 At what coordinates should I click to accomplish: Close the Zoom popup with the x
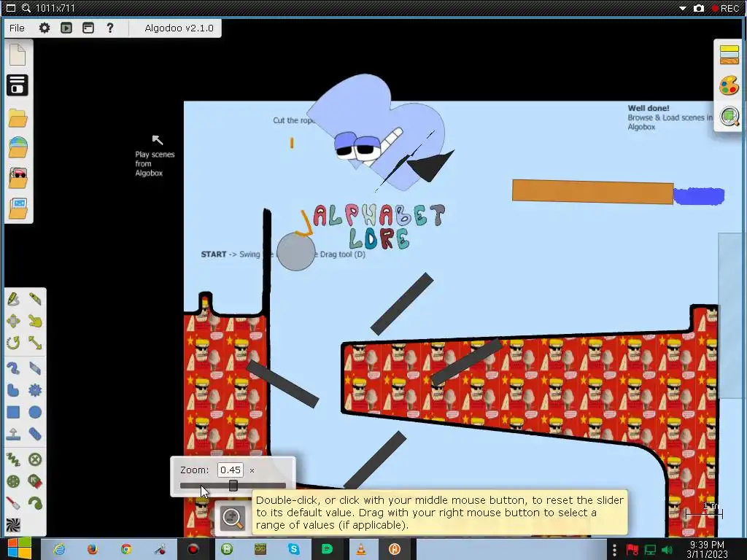tap(252, 470)
